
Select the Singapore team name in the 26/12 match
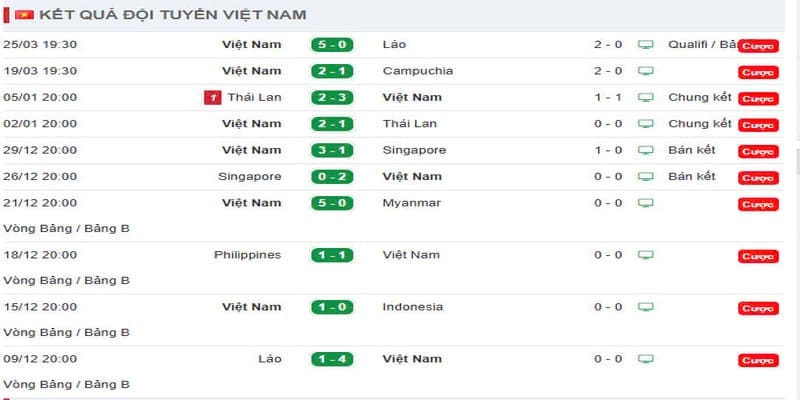249,176
